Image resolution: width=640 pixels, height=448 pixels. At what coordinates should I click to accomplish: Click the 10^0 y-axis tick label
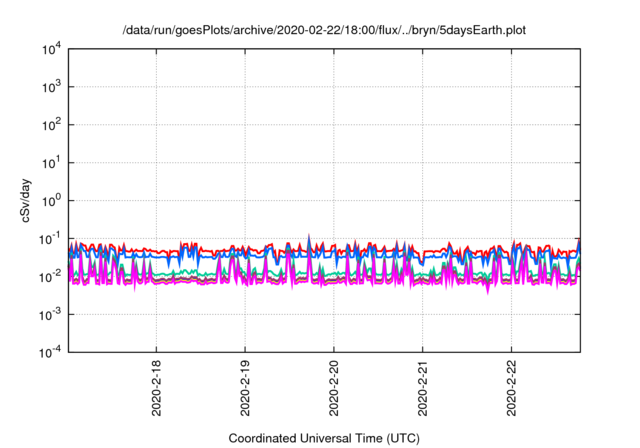point(52,201)
